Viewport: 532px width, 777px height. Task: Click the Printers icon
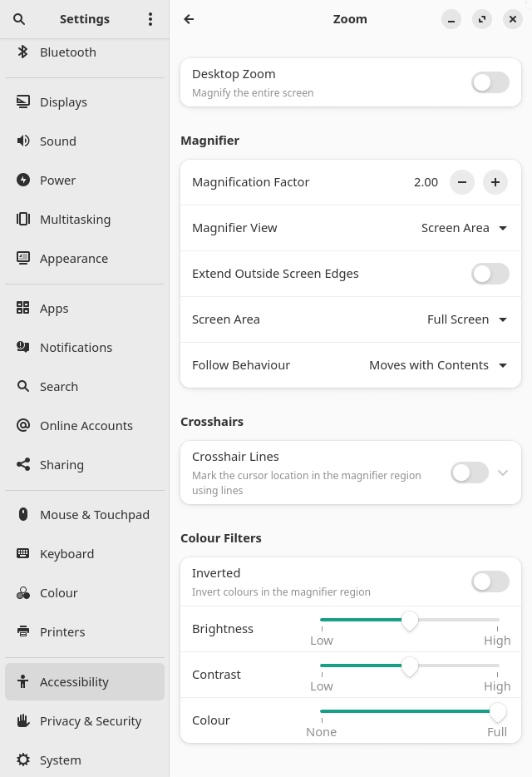[22, 631]
